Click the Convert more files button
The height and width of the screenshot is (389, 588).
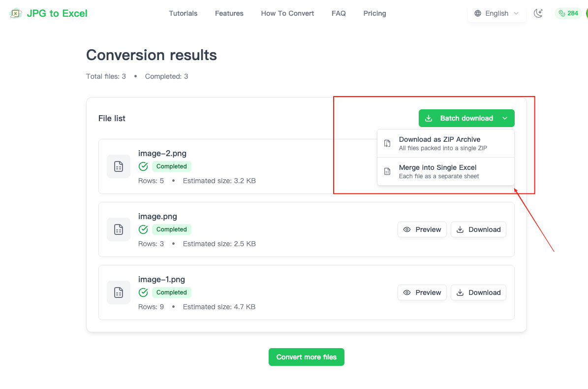point(306,357)
